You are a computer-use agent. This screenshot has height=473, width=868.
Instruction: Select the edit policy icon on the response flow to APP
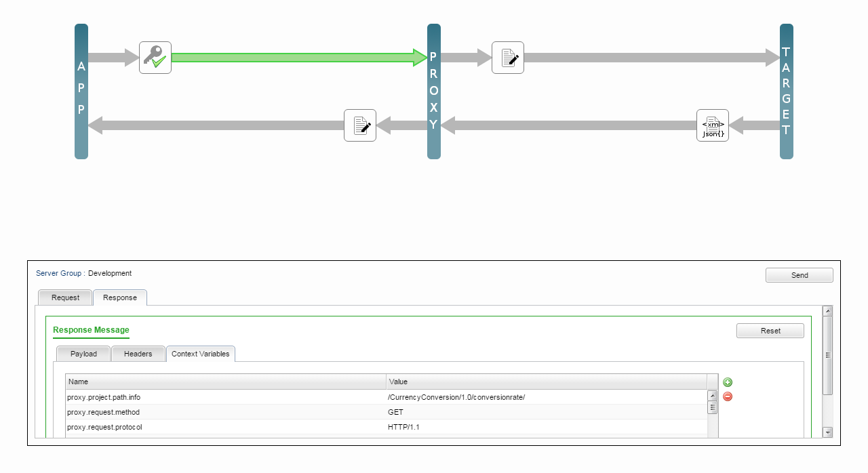tap(360, 125)
